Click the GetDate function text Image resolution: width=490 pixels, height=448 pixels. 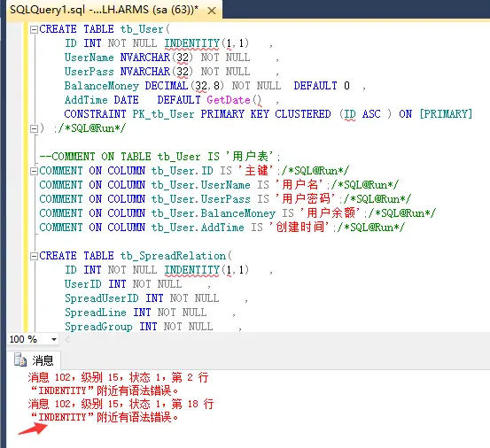pos(229,100)
